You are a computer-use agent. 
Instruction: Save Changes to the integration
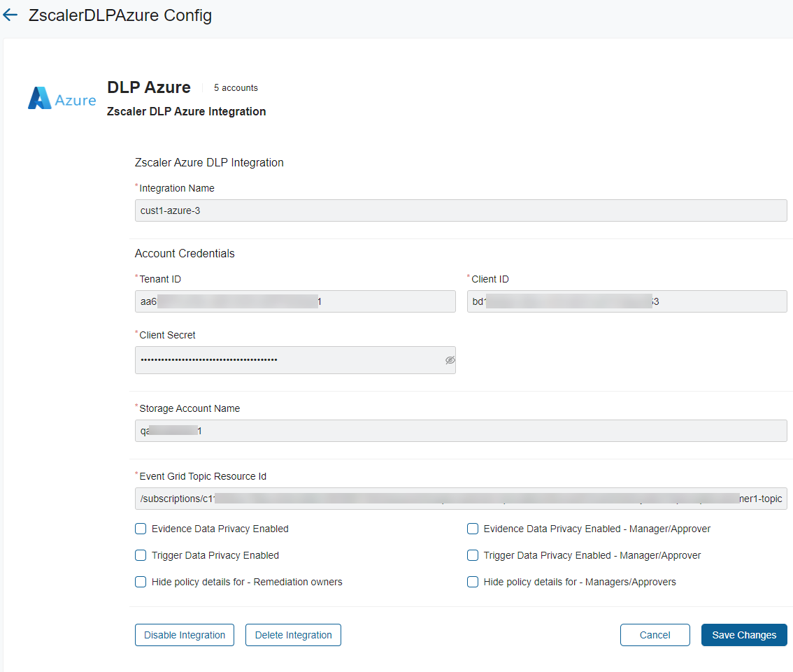pyautogui.click(x=744, y=635)
